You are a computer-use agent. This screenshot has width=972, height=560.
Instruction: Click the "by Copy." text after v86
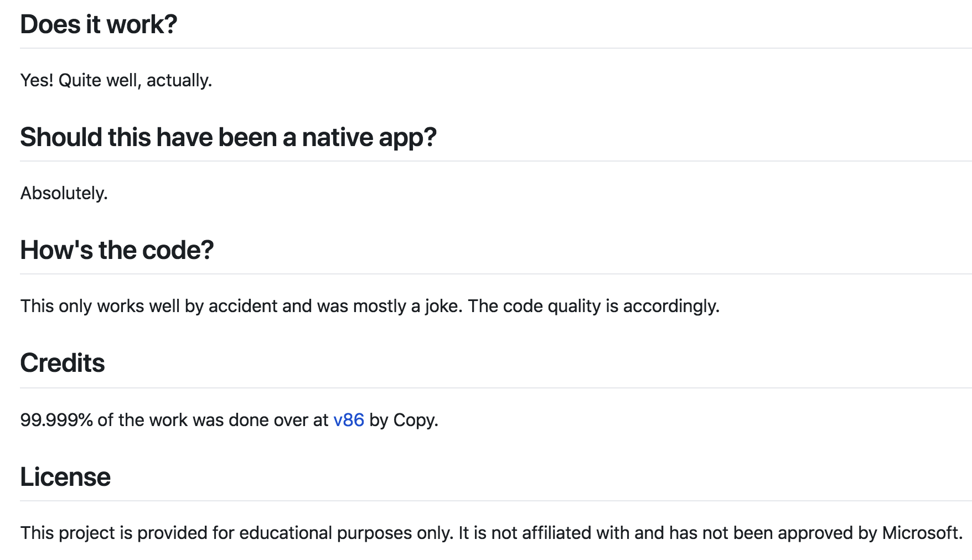tap(404, 420)
